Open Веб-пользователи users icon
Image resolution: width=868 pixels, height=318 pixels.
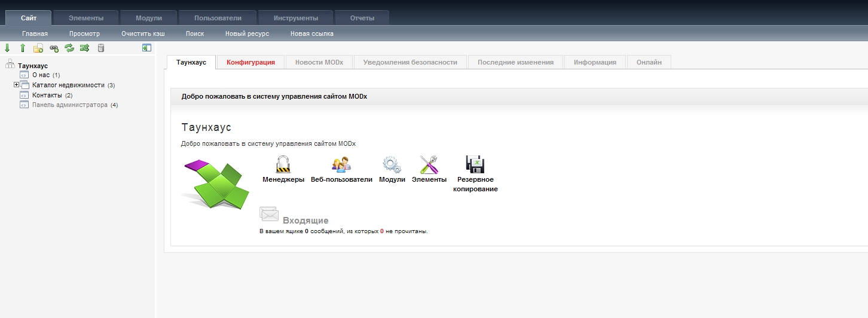341,164
